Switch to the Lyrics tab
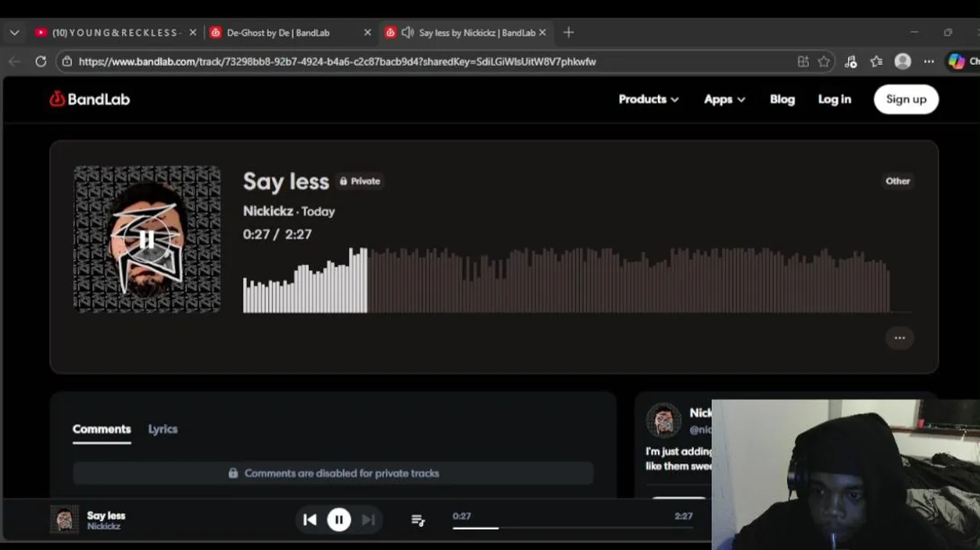Screen dimensions: 980x550 pos(163,429)
